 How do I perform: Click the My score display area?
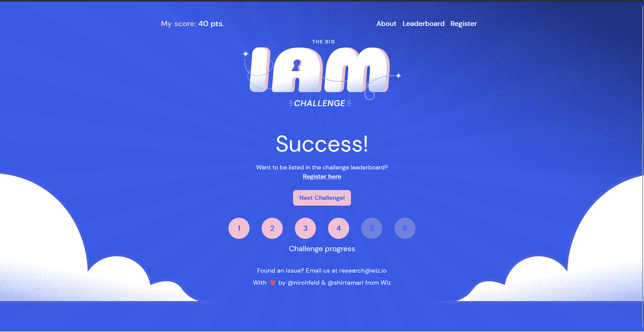click(x=193, y=24)
